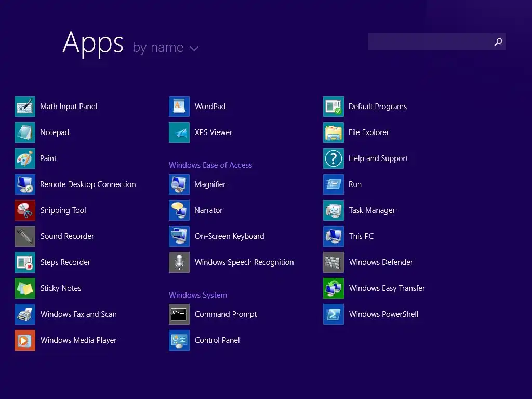Viewport: 532px width, 399px height.
Task: Launch the Task Manager icon
Action: [334, 210]
